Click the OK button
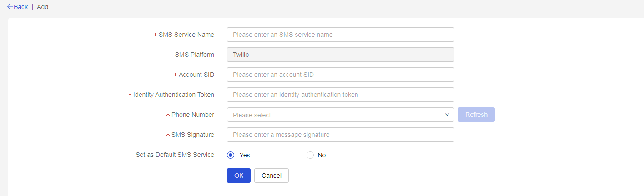This screenshot has height=196, width=644. [x=239, y=176]
